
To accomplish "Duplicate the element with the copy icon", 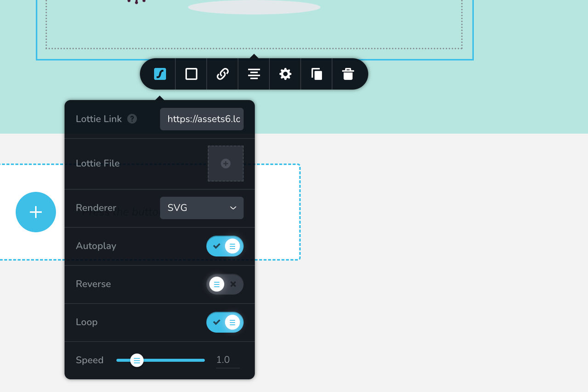I will click(x=317, y=74).
